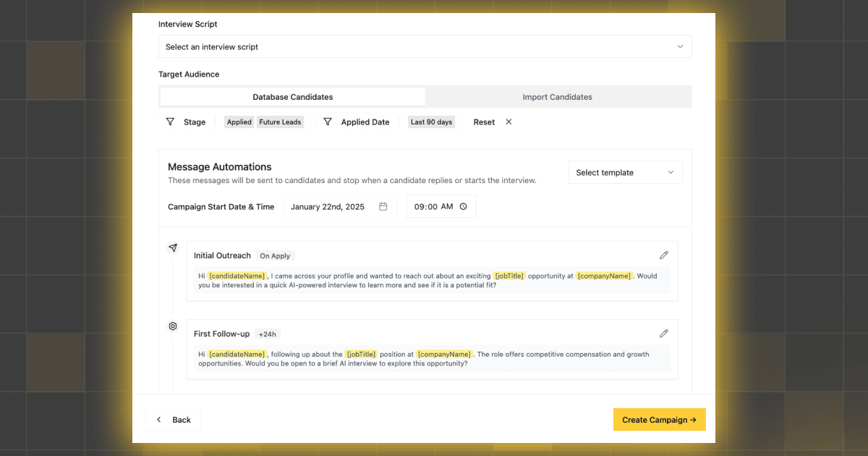Image resolution: width=868 pixels, height=456 pixels.
Task: Click the calendar icon in the date field
Action: [x=383, y=206]
